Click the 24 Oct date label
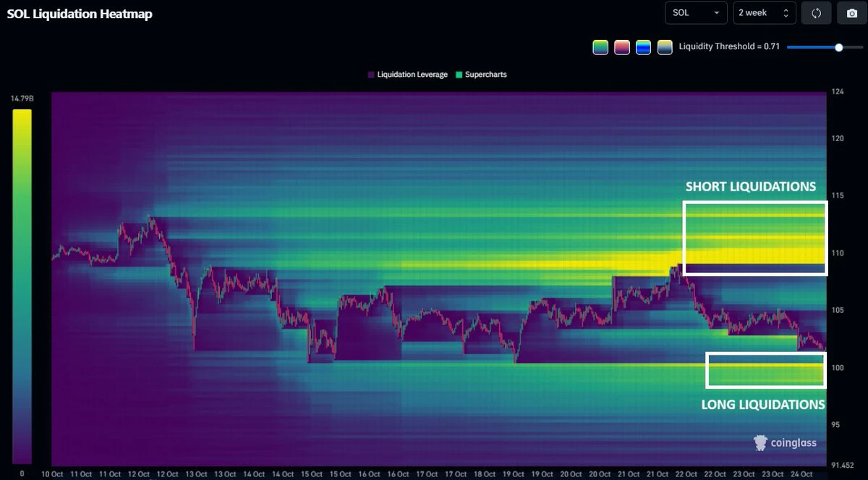 click(801, 474)
